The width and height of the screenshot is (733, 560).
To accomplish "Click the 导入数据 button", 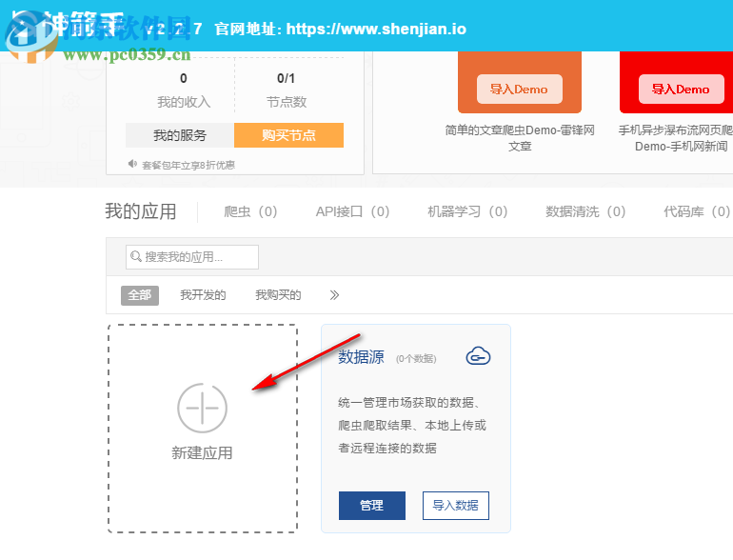I will pos(456,506).
